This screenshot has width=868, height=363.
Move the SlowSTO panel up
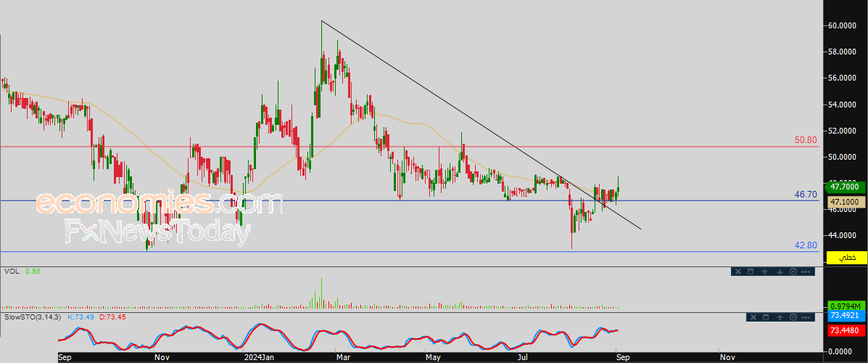780,317
